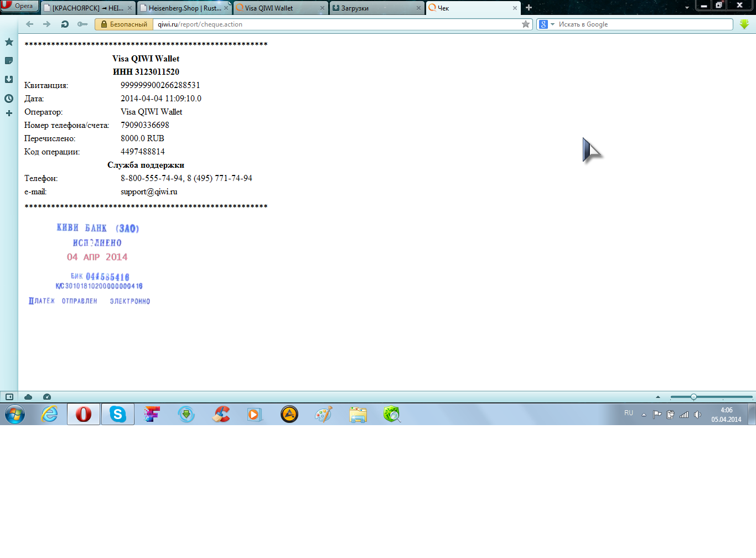Click the Opera taskbar icon
Image resolution: width=756 pixels, height=558 pixels.
[84, 414]
